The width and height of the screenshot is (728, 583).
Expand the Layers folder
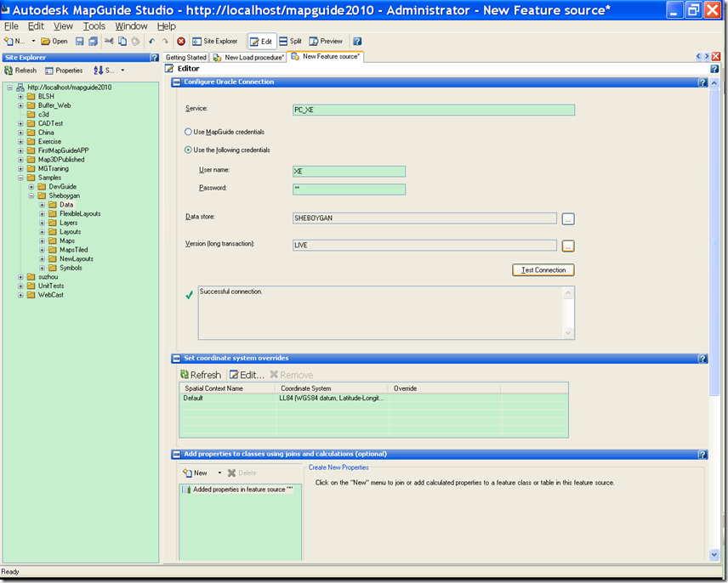[42, 223]
